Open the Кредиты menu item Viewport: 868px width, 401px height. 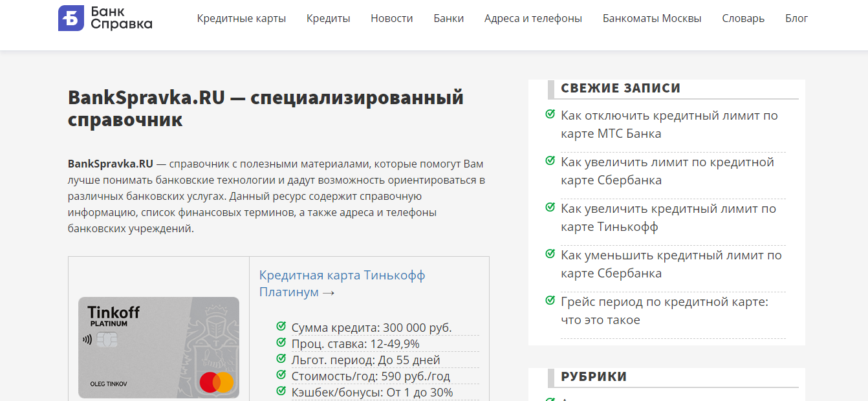(328, 18)
